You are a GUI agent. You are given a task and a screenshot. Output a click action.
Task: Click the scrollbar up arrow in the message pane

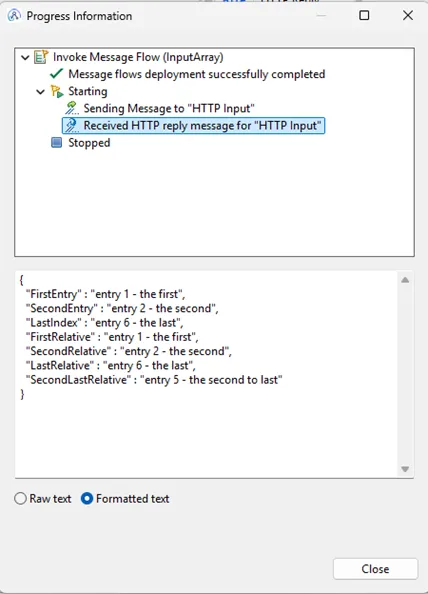pyautogui.click(x=405, y=280)
